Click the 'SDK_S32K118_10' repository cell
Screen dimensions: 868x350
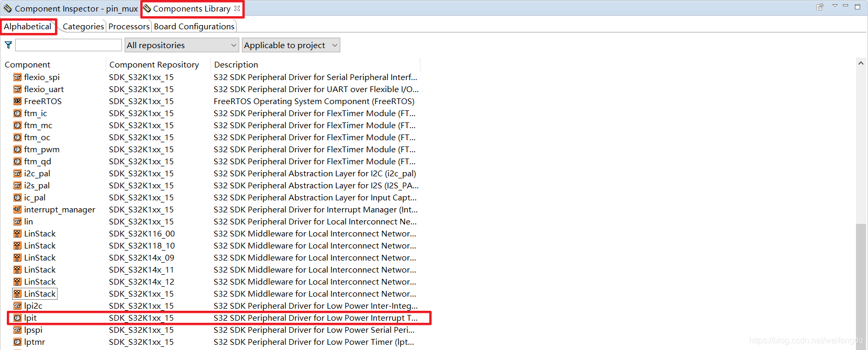pyautogui.click(x=142, y=246)
